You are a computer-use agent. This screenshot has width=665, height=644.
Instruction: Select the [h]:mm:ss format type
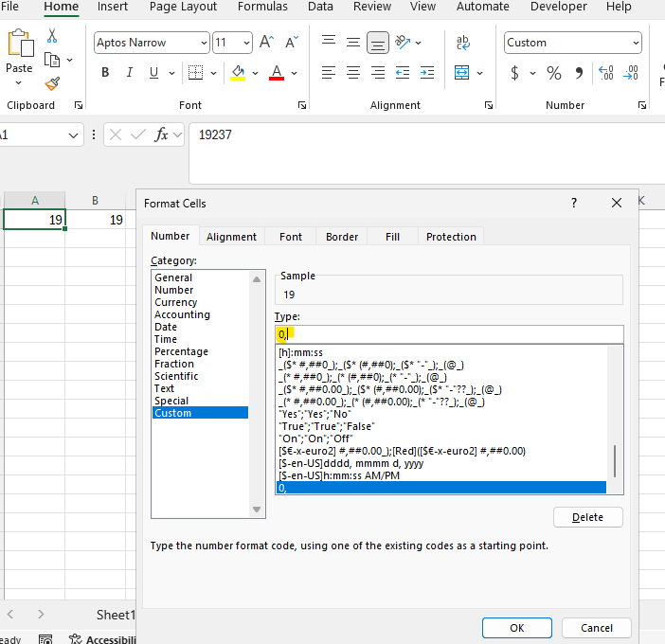441,352
